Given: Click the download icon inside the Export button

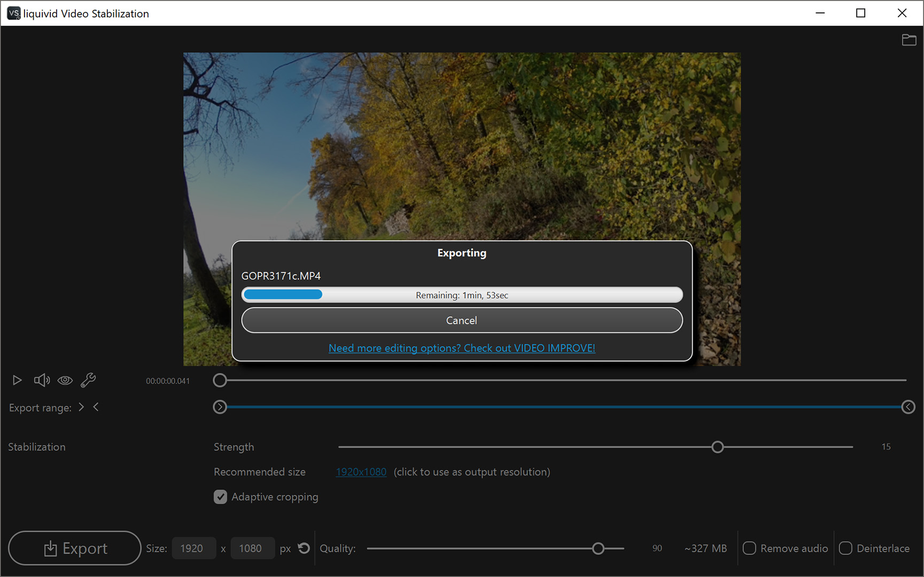Looking at the screenshot, I should click(50, 548).
